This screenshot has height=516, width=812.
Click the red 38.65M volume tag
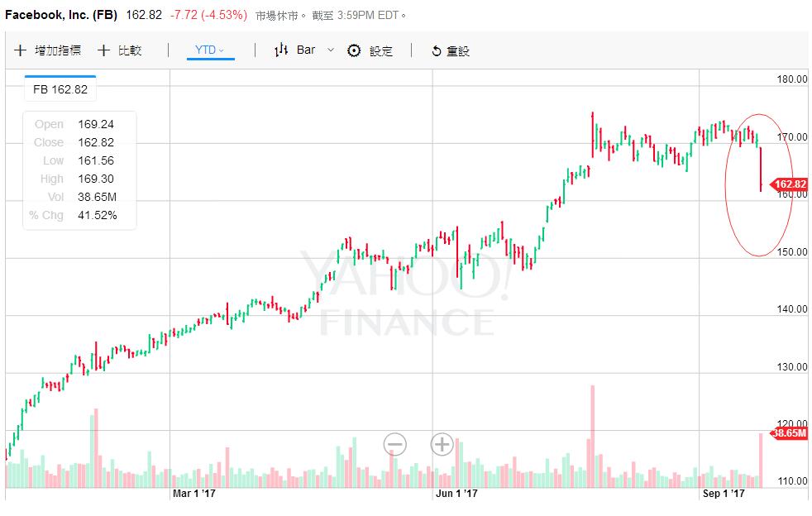[788, 432]
